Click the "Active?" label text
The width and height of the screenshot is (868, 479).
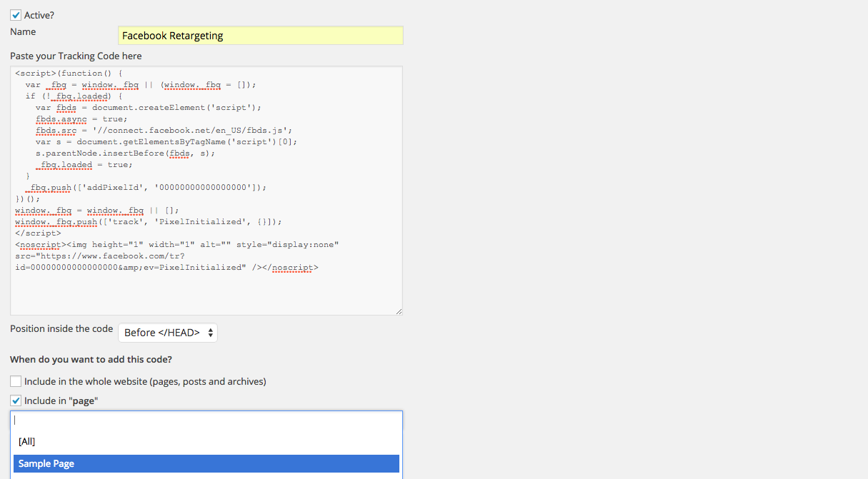click(x=39, y=14)
